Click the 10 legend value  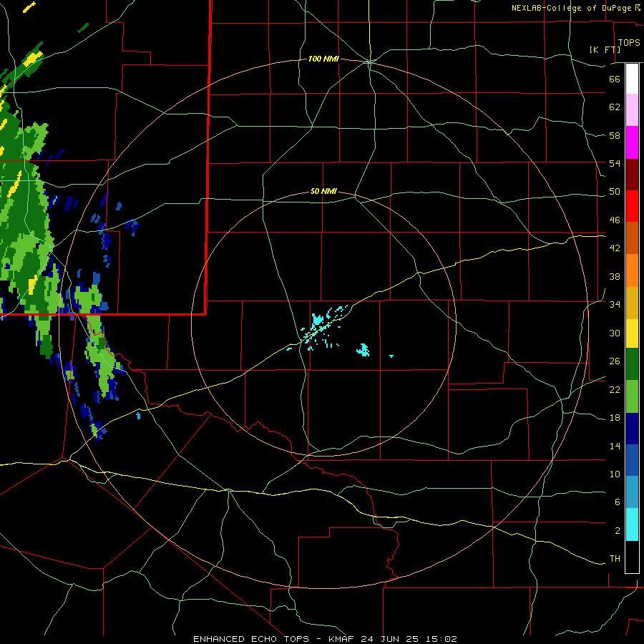(615, 474)
